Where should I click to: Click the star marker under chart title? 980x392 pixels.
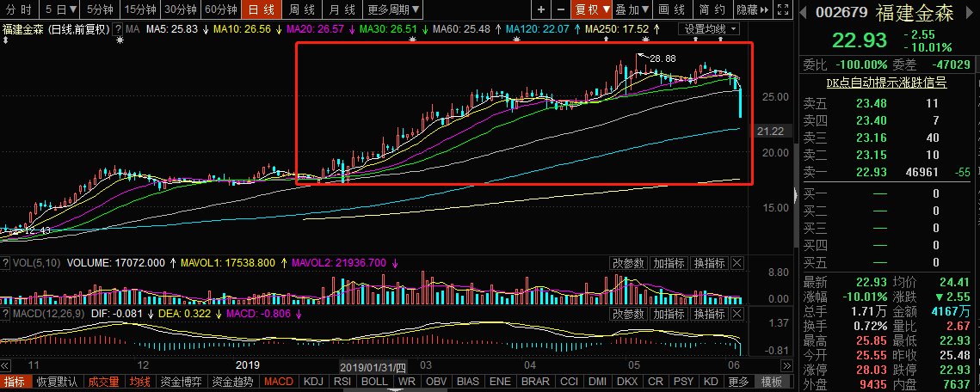pyautogui.click(x=120, y=40)
